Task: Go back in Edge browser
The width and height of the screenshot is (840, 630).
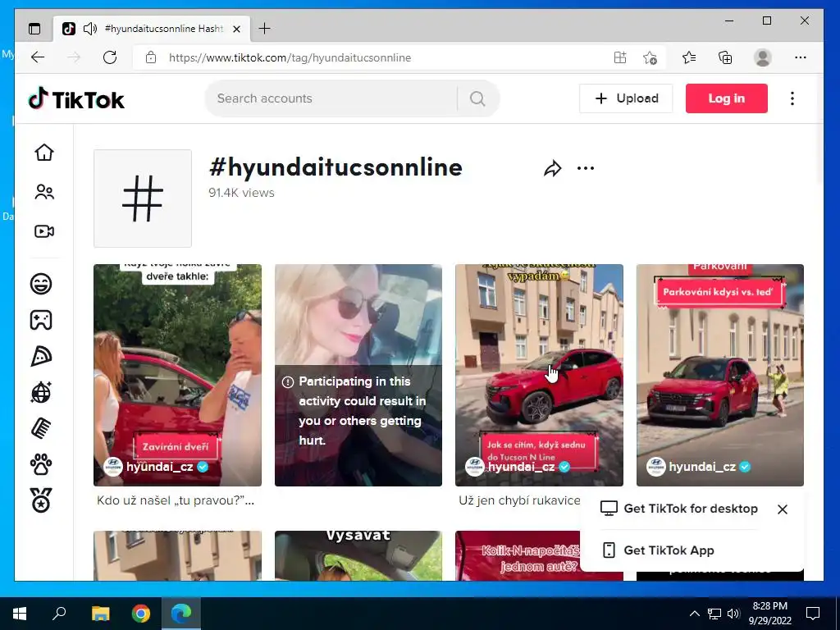Action: 38,57
